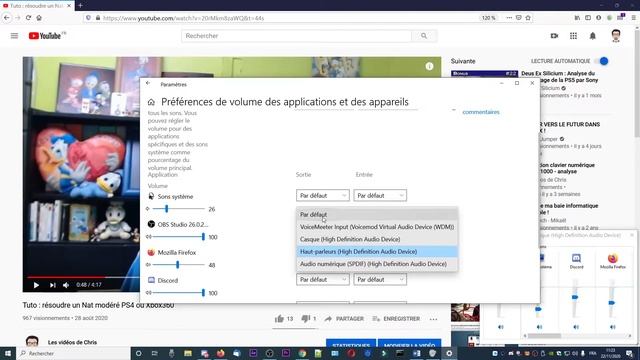Open the Deus Ex Silicium suggested video
640x360 pixels.
(x=560, y=77)
